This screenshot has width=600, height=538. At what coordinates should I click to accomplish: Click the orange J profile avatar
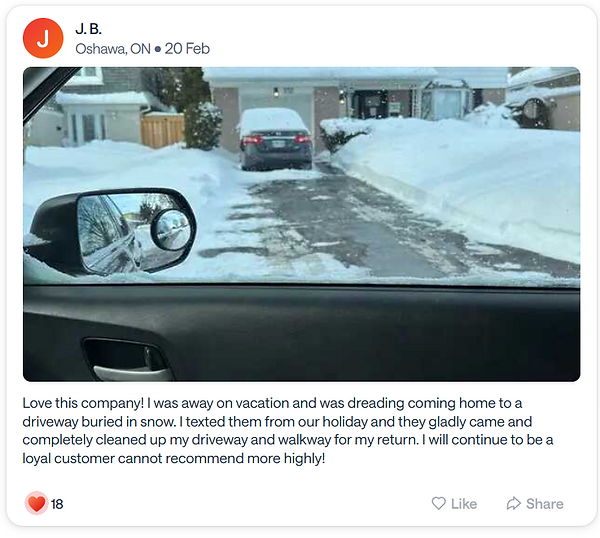43,38
